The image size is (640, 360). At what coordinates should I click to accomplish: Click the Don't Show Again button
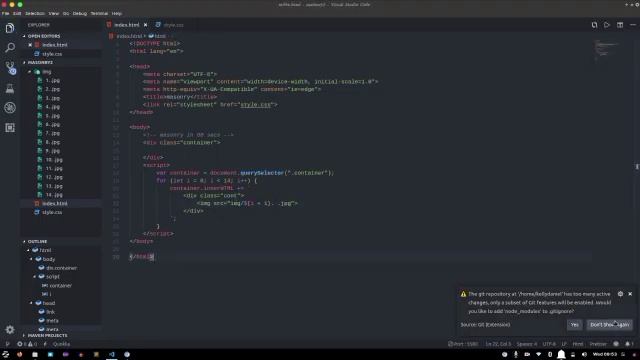[x=609, y=325]
